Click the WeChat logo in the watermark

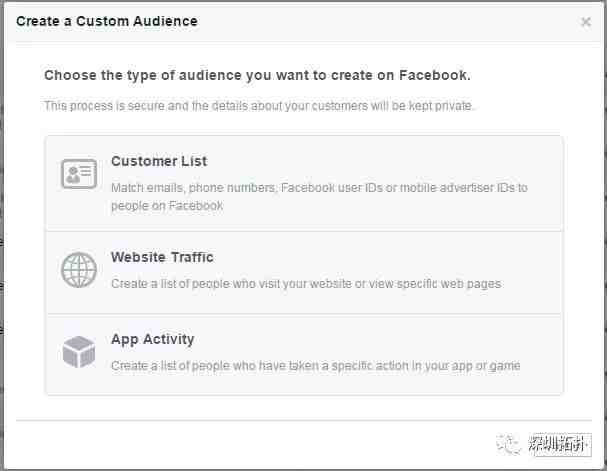click(509, 445)
